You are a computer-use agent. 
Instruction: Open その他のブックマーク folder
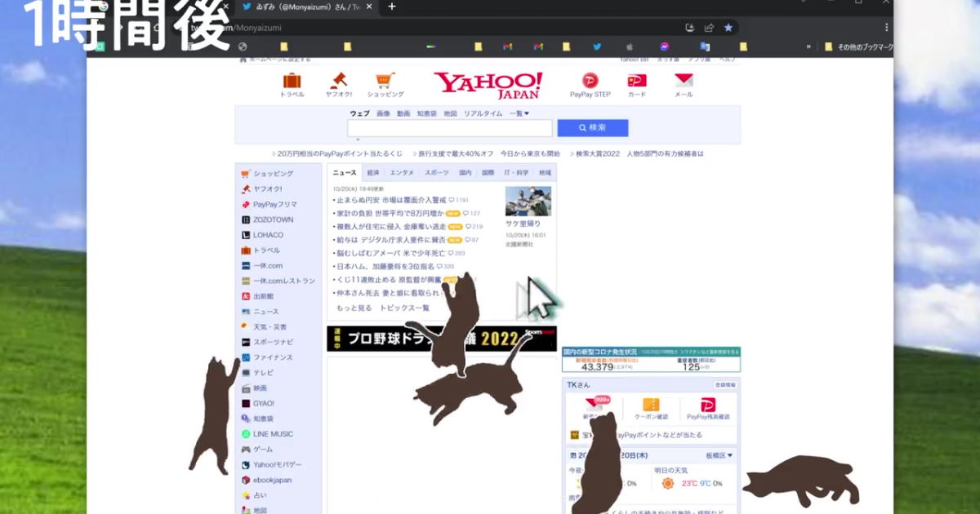pos(859,47)
